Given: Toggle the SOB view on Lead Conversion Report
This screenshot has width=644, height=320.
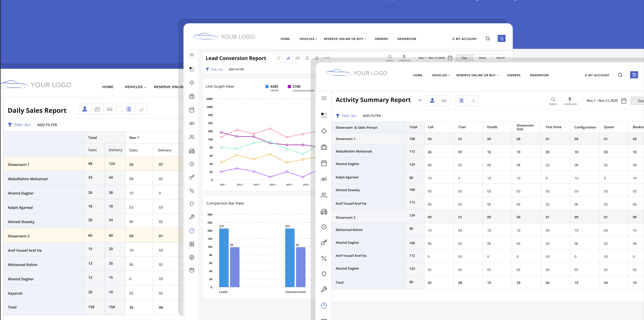Looking at the screenshot, I should point(326,58).
